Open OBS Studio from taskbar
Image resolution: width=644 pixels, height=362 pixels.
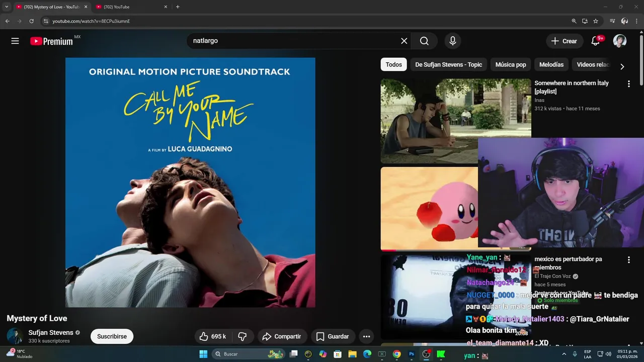pos(426,354)
